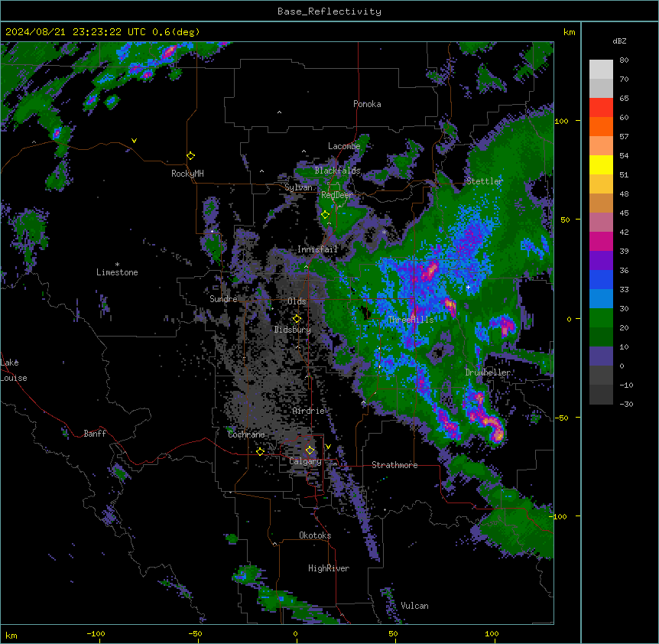
Task: Click the Blackfalds label
Action: coord(337,171)
